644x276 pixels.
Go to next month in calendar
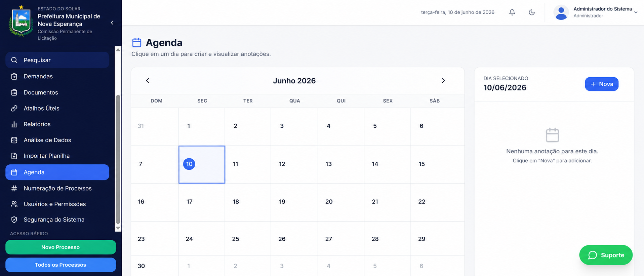(x=443, y=81)
